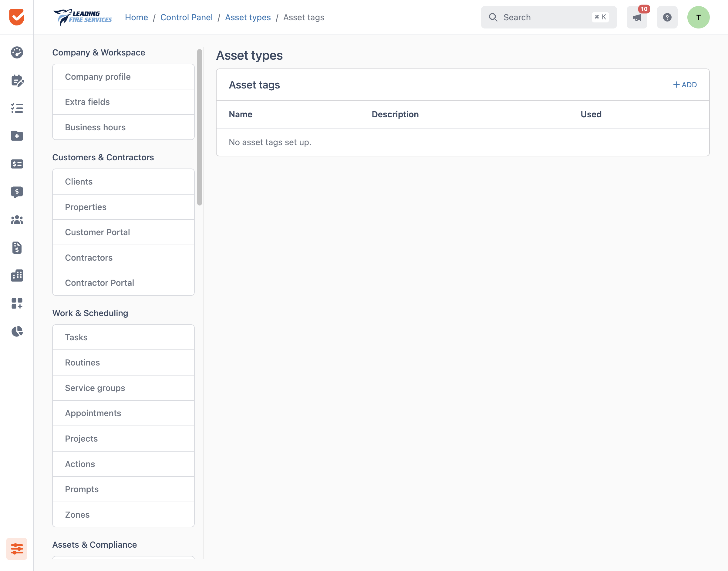Click the settings menu scrollbar thumb

coord(200,127)
